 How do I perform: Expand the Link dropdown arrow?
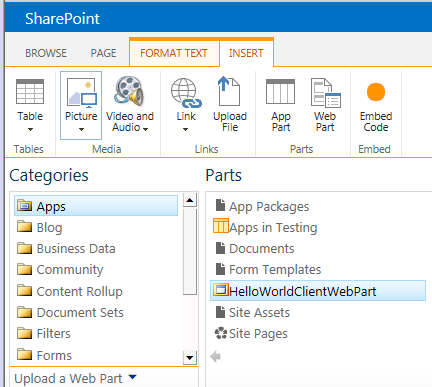point(186,129)
